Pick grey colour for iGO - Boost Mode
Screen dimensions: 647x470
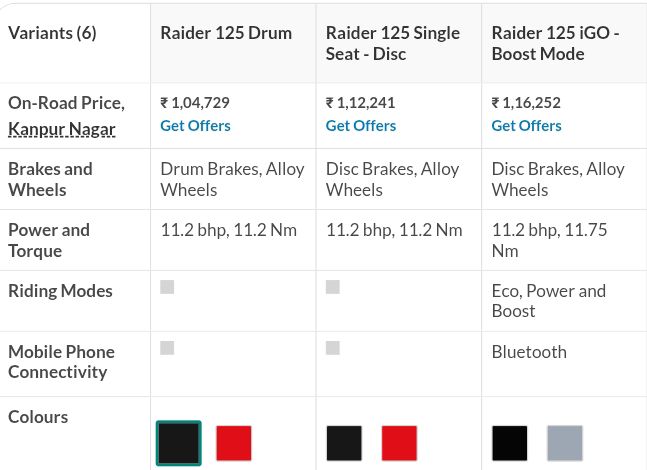[x=564, y=443]
